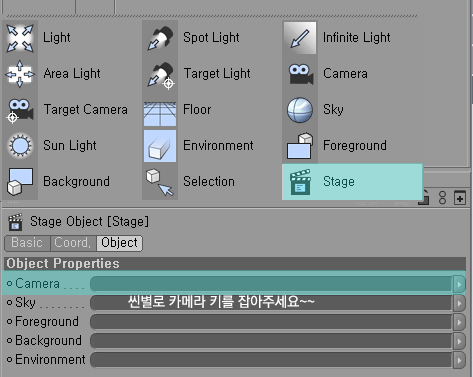Toggle the Foreground keyframe dot
This screenshot has height=377, width=473.
pyautogui.click(x=10, y=322)
